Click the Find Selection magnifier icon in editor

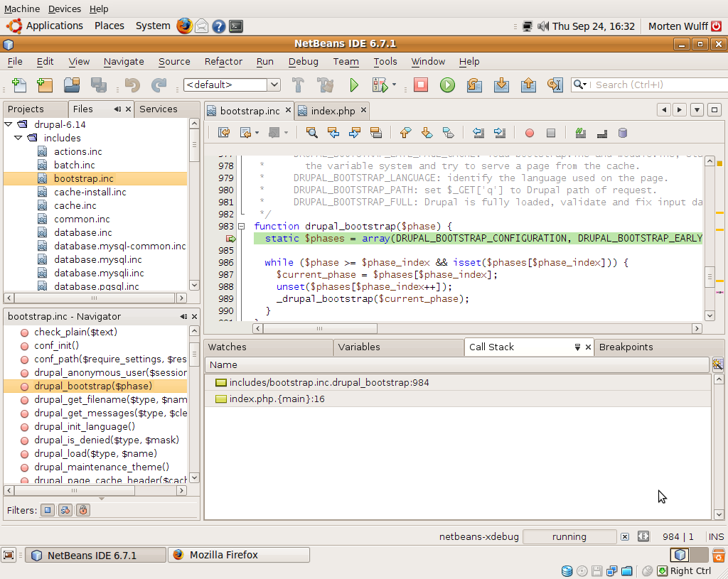[312, 133]
